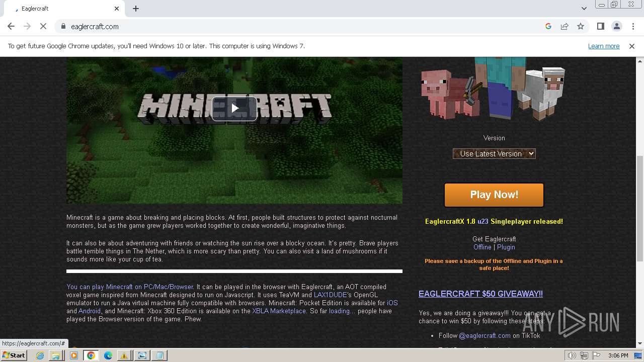Open the Plugin download link

pos(506,247)
